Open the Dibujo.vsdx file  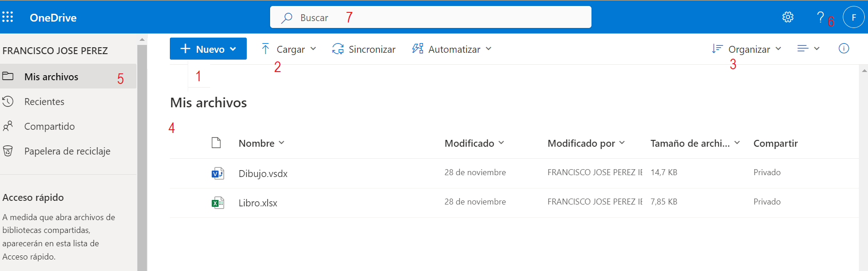coord(263,174)
